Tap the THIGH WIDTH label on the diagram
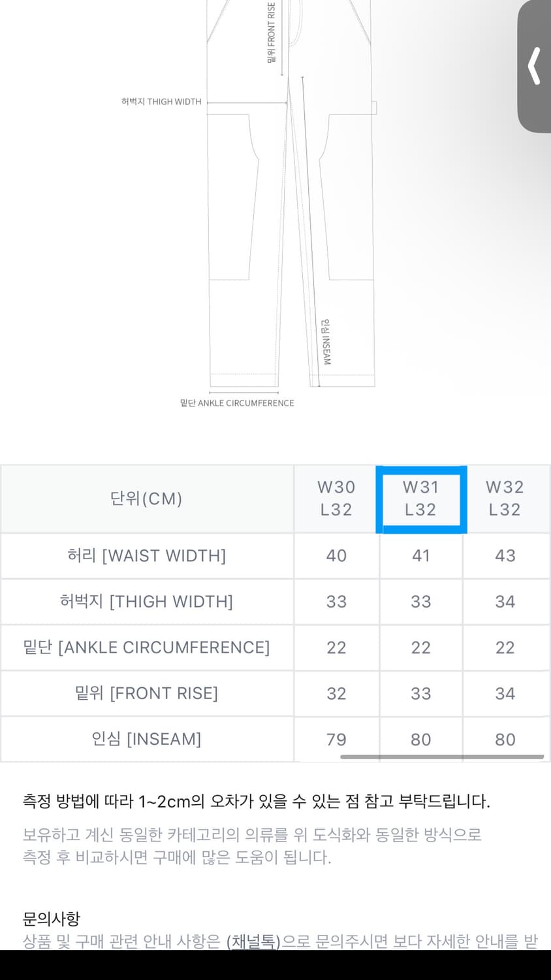 [x=161, y=102]
